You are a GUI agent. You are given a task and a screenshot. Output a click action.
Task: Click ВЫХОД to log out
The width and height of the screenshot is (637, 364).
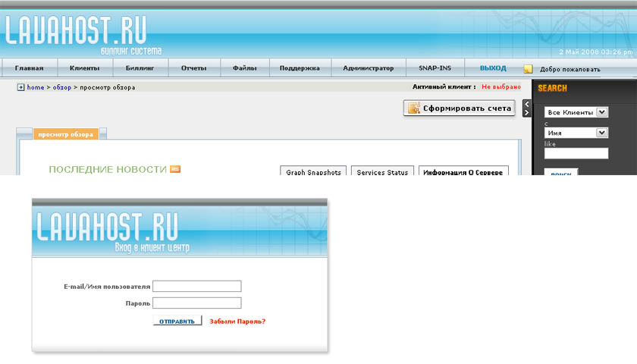[493, 67]
